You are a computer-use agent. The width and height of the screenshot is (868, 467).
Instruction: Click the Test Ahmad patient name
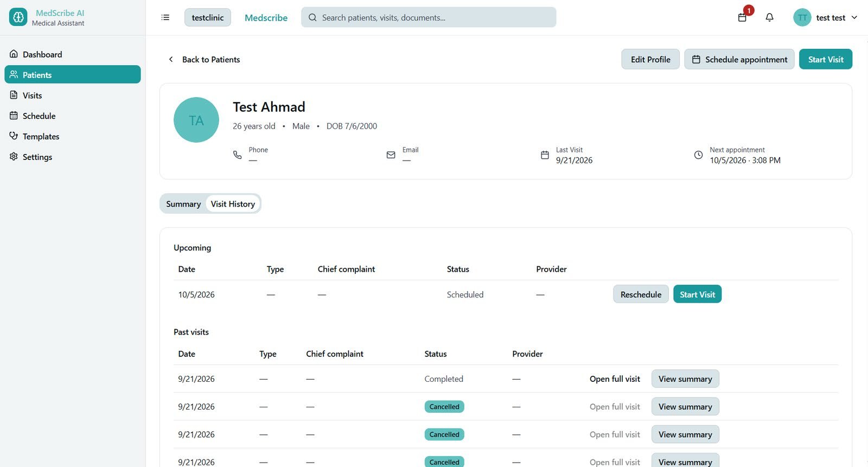coord(269,107)
